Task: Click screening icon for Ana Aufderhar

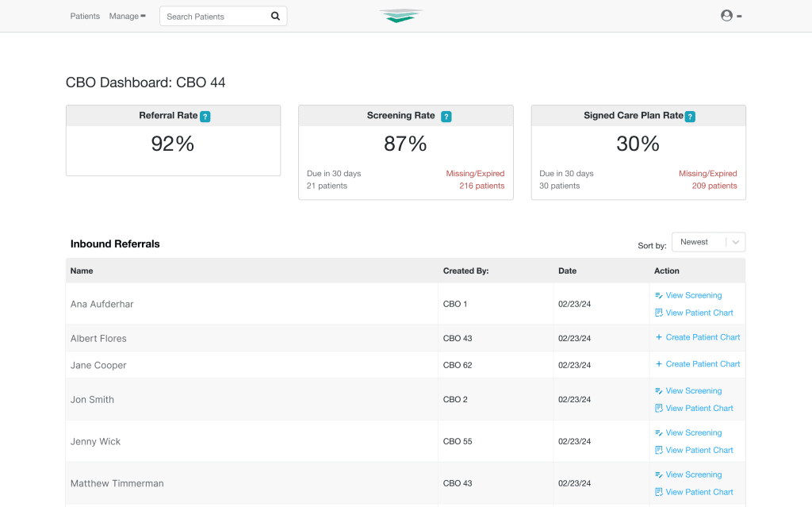Action: [659, 295]
